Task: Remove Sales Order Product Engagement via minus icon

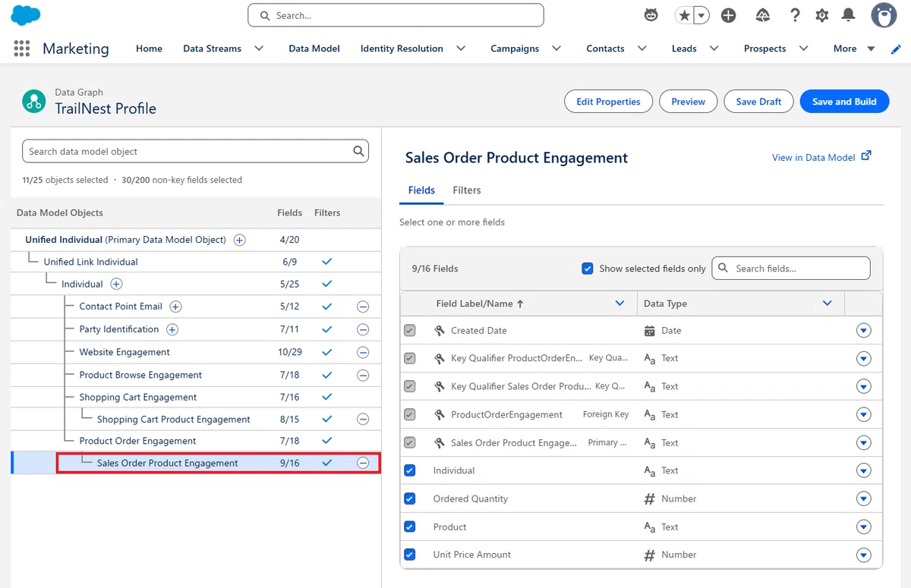Action: tap(363, 463)
